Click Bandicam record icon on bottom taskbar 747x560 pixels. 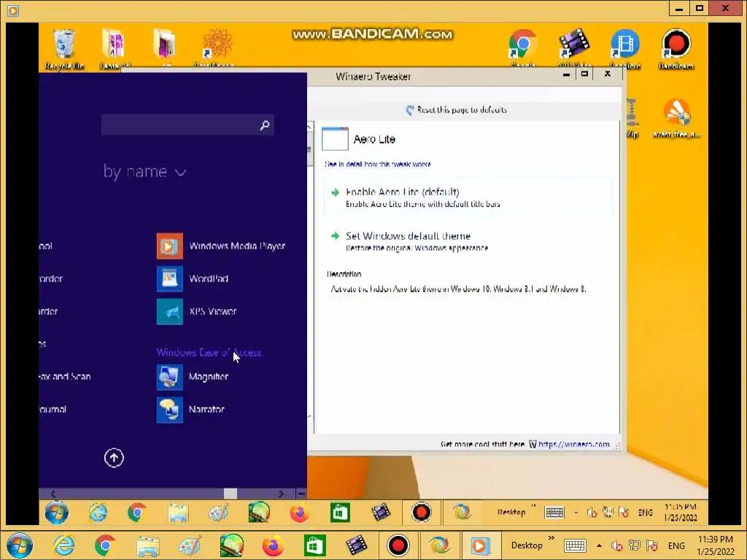pos(398,545)
